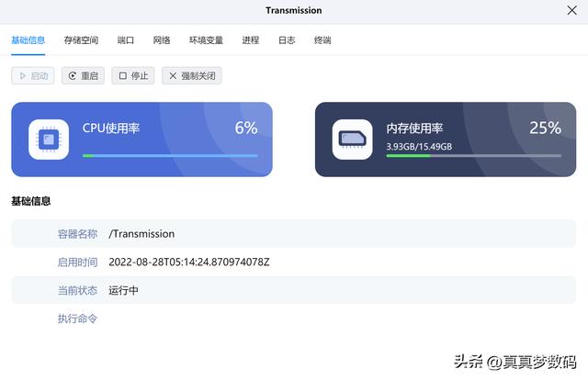This screenshot has width=588, height=380.
Task: Stop the container with 停止
Action: [133, 75]
